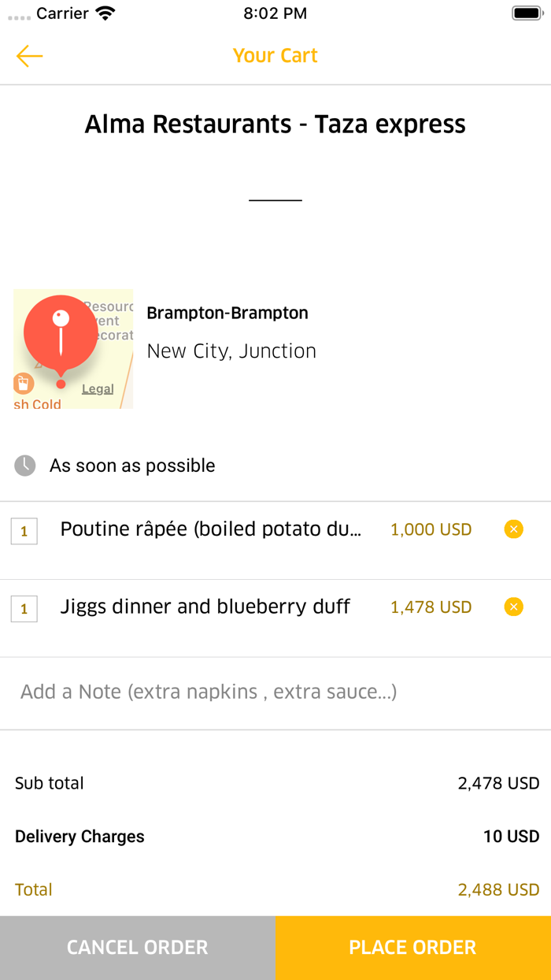Remove the Poutine râpée item
The height and width of the screenshot is (980, 551).
[x=513, y=529]
